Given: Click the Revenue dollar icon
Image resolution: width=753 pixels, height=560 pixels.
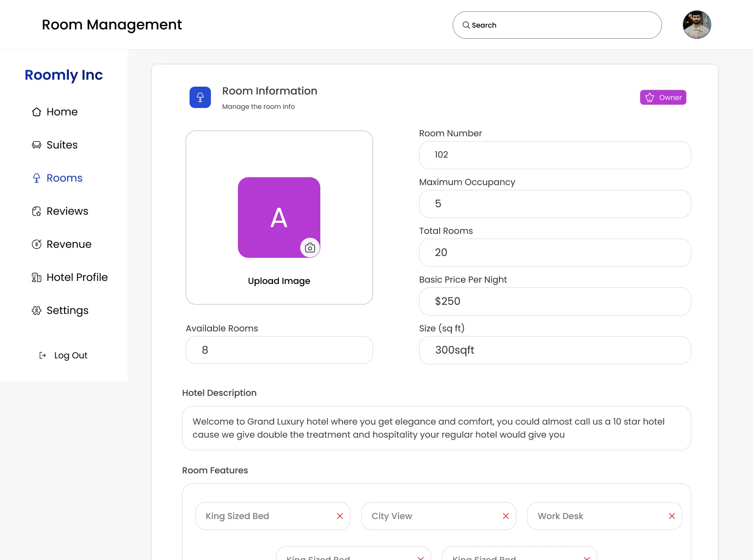Looking at the screenshot, I should click(x=37, y=244).
